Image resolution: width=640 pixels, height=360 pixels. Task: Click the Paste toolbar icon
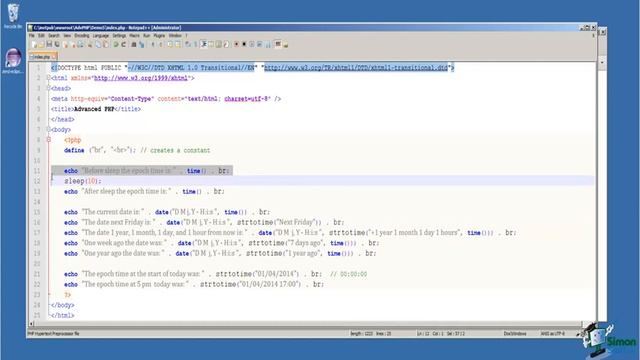[x=106, y=44]
